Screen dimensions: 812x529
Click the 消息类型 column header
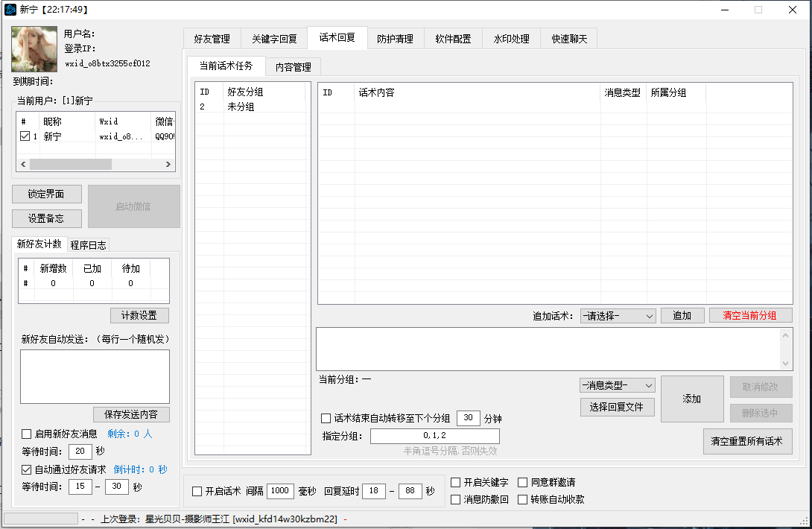(x=623, y=92)
